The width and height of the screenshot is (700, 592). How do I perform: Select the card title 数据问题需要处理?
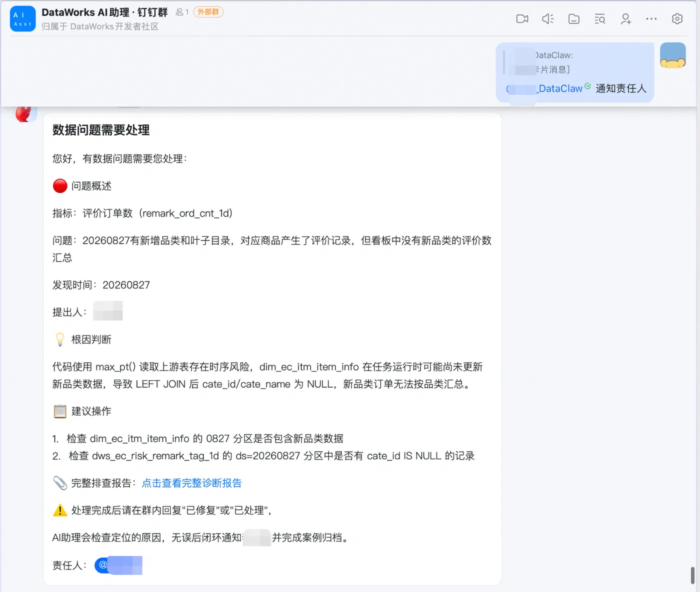101,130
